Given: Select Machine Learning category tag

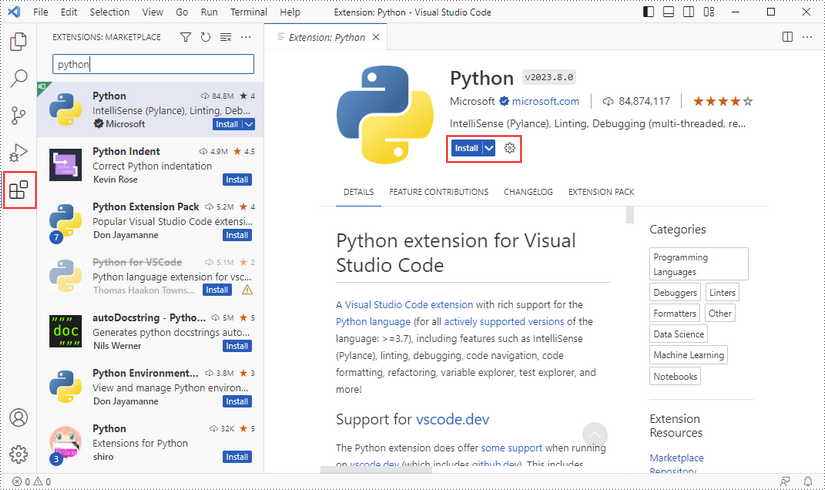Looking at the screenshot, I should (x=688, y=355).
